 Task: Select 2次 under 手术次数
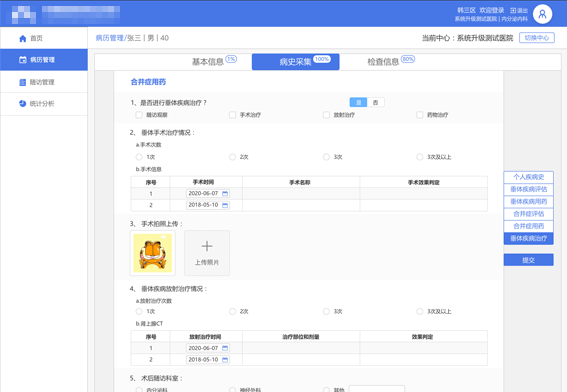coord(233,157)
